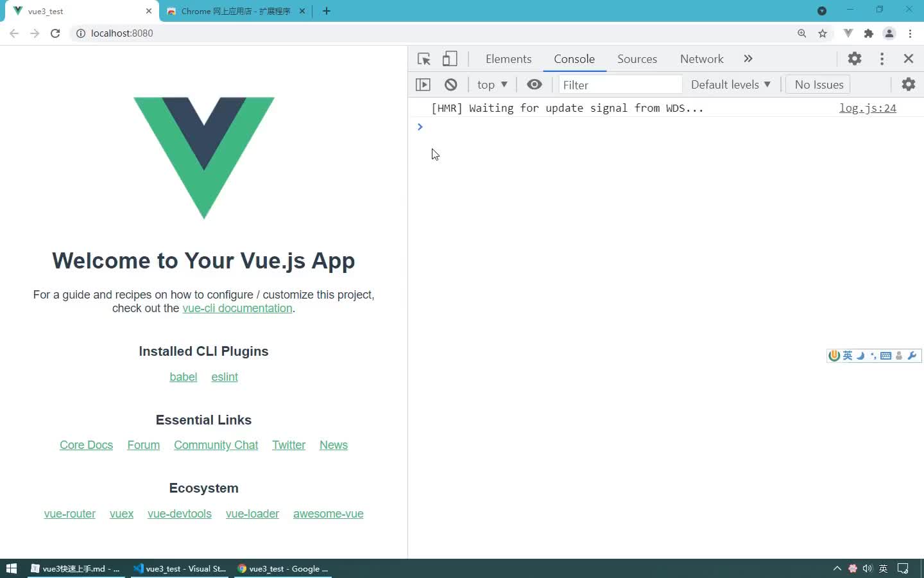
Task: Open DevTools settings gear
Action: (x=855, y=58)
